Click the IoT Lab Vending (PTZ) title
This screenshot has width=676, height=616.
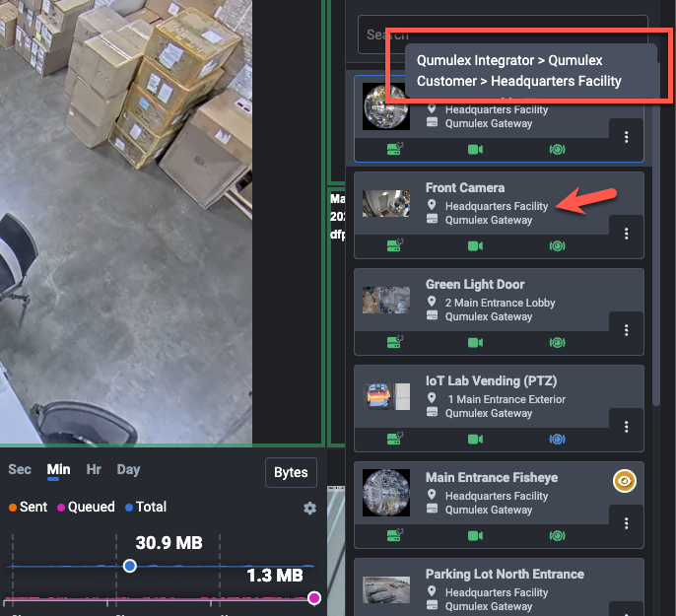(x=491, y=381)
